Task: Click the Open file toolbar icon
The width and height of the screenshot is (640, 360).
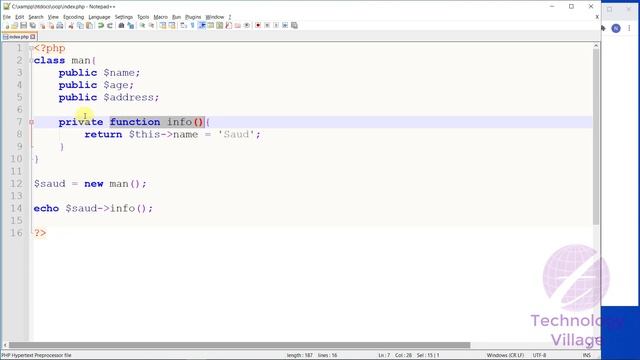Action: point(14,25)
